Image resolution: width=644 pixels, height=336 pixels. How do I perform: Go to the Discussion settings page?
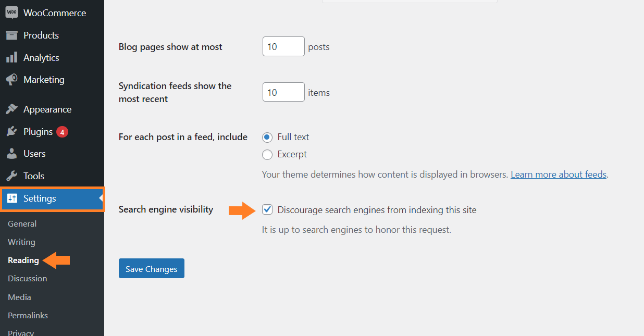pyautogui.click(x=28, y=278)
